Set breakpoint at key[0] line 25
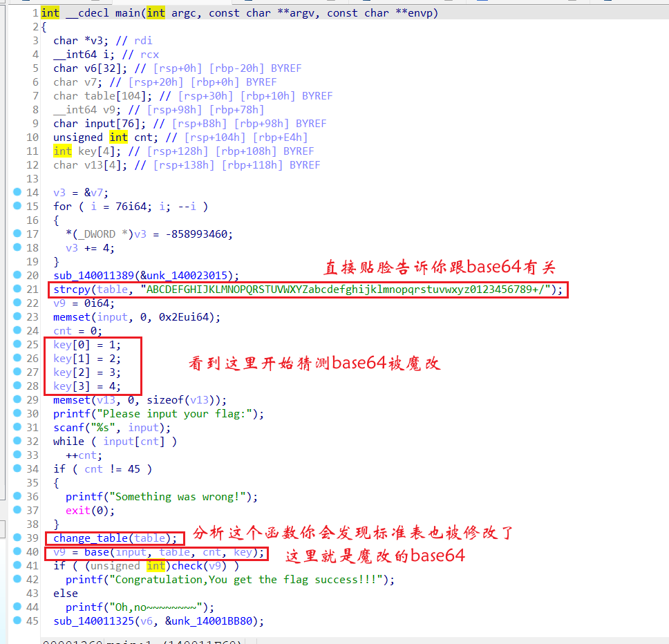Image resolution: width=669 pixels, height=644 pixels. click(x=17, y=343)
